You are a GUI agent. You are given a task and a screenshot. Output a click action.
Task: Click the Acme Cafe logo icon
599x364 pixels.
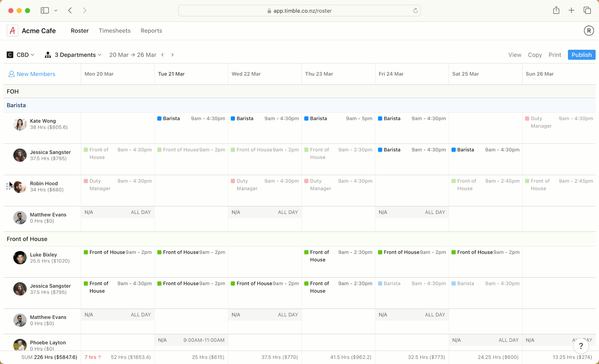coord(13,31)
